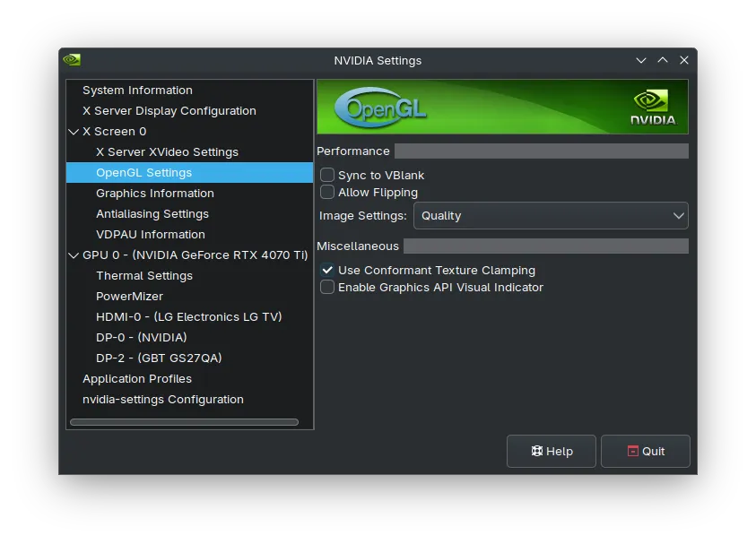Open System Information page
This screenshot has height=544, width=756.
pos(136,90)
